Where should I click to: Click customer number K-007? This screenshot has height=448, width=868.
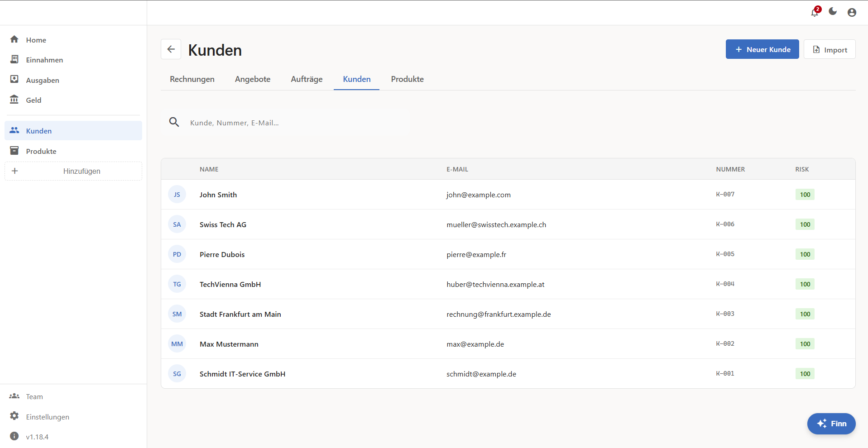725,194
